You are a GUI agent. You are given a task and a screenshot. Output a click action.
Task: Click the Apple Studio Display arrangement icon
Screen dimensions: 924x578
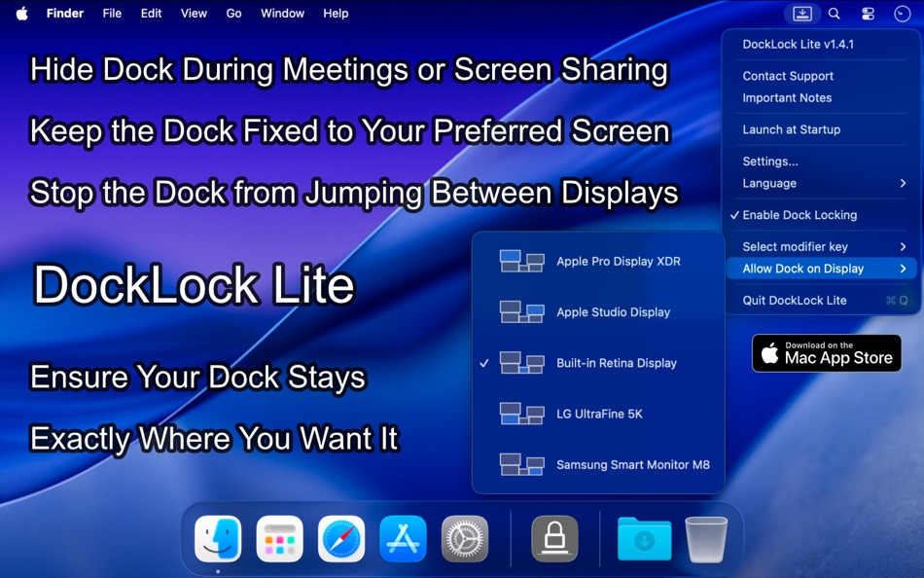coord(521,312)
